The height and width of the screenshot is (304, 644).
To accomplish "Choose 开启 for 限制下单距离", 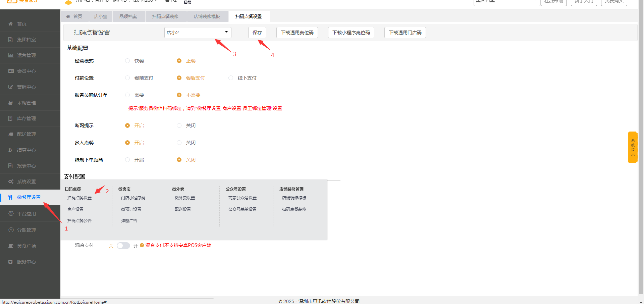I will click(x=127, y=160).
